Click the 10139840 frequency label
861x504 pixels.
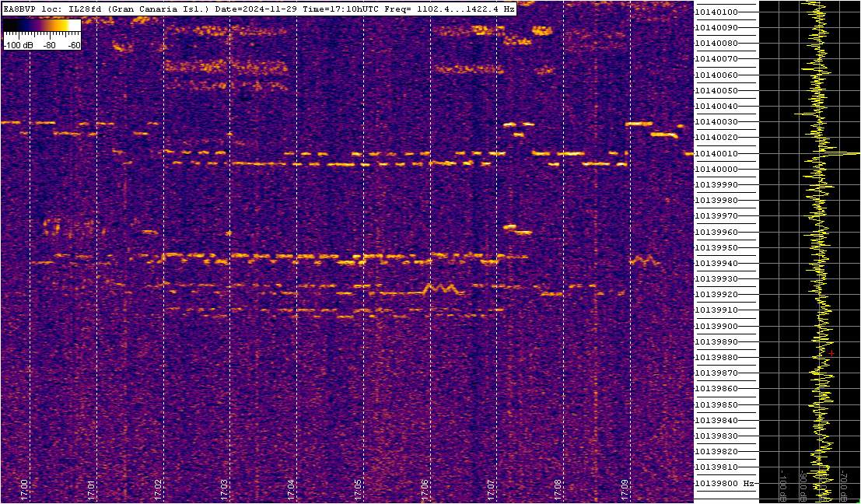[x=716, y=421]
